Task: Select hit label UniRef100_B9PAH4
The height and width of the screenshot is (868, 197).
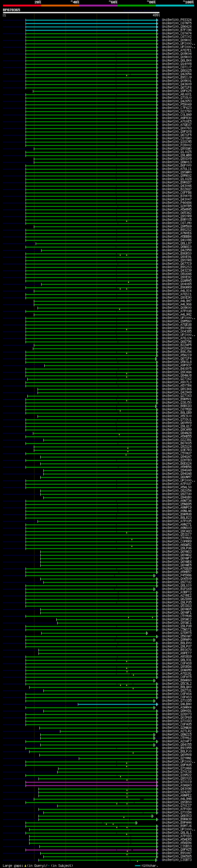Action: pyautogui.click(x=177, y=823)
